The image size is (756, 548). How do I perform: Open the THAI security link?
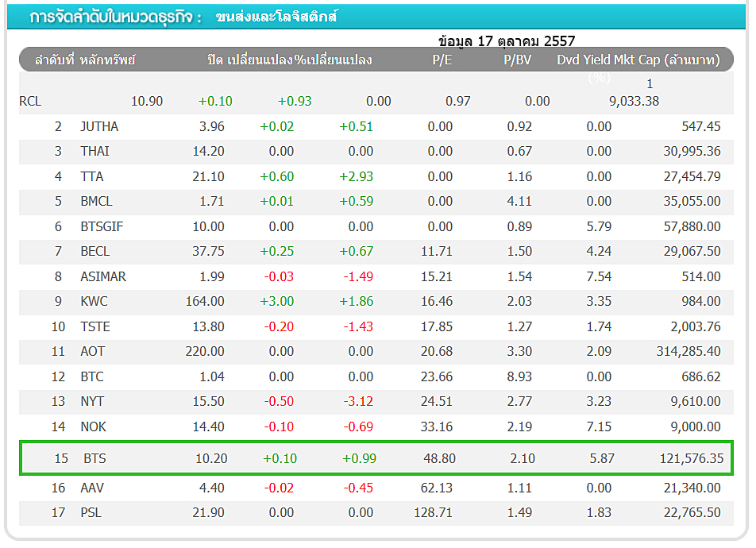click(x=94, y=151)
